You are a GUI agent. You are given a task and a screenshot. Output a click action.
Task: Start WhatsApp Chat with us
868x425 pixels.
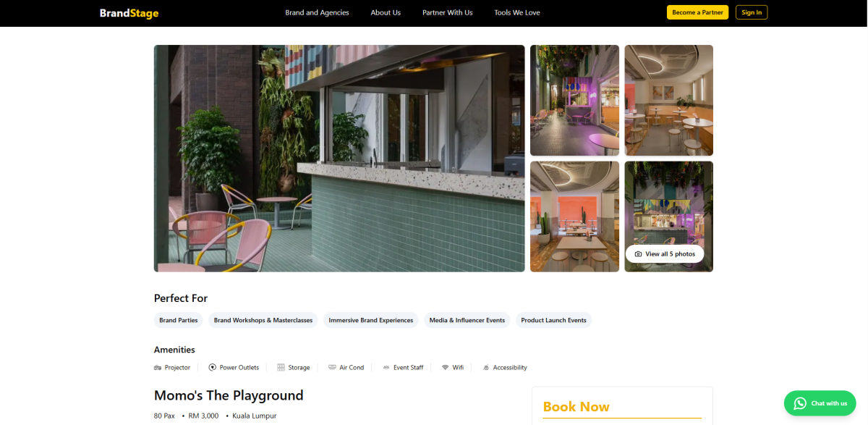pos(820,403)
